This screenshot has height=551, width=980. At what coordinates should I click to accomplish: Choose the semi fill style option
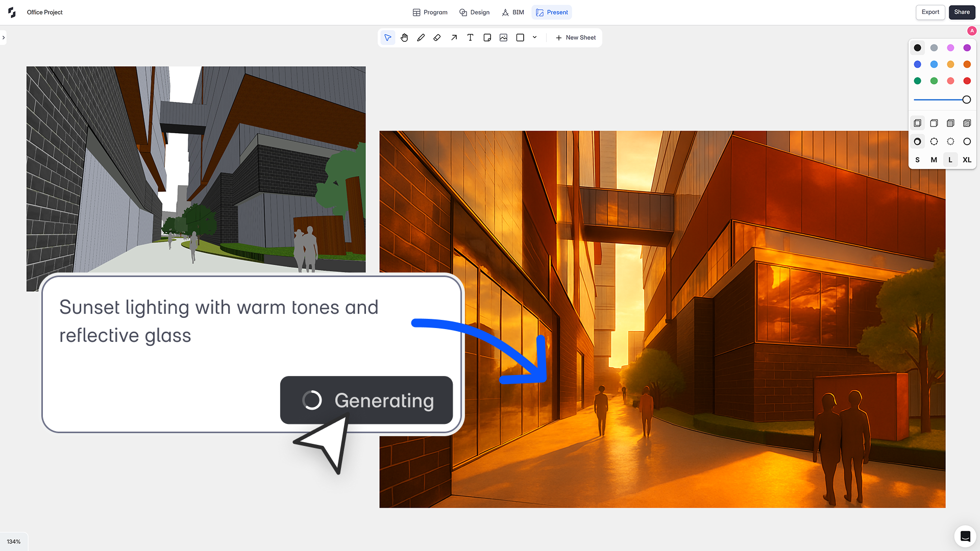[934, 123]
